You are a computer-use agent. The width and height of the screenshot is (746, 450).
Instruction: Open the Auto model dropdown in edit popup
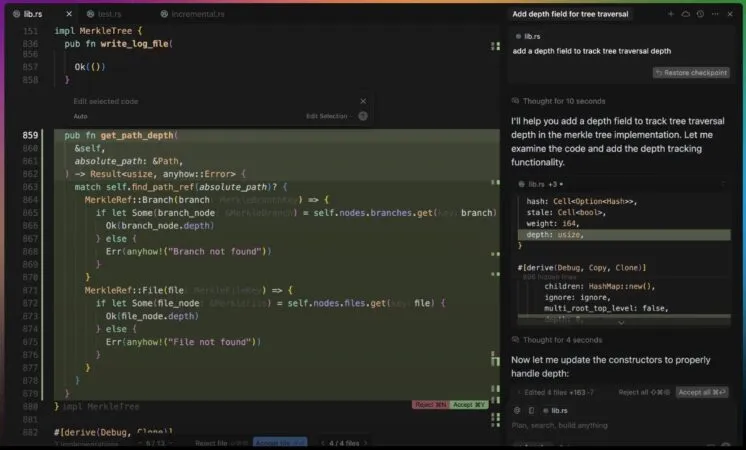(80, 116)
